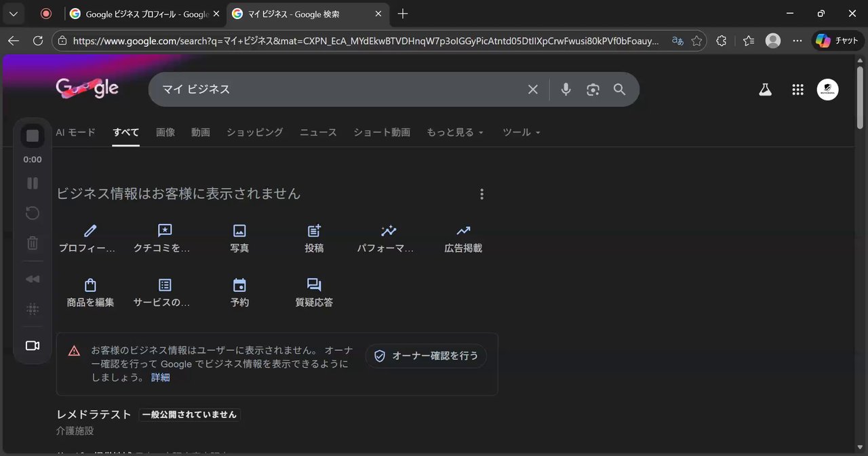
Task: Open the tab list chevron
Action: click(13, 14)
